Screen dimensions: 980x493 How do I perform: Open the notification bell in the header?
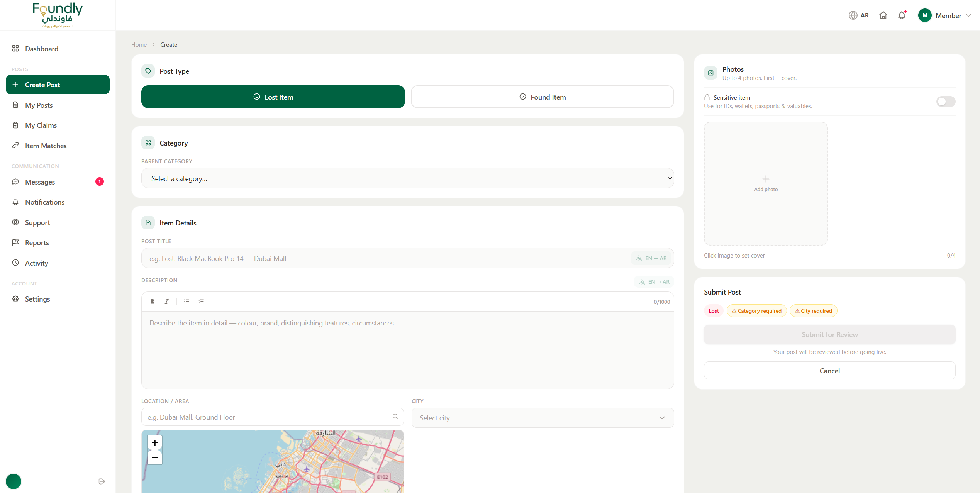click(902, 15)
